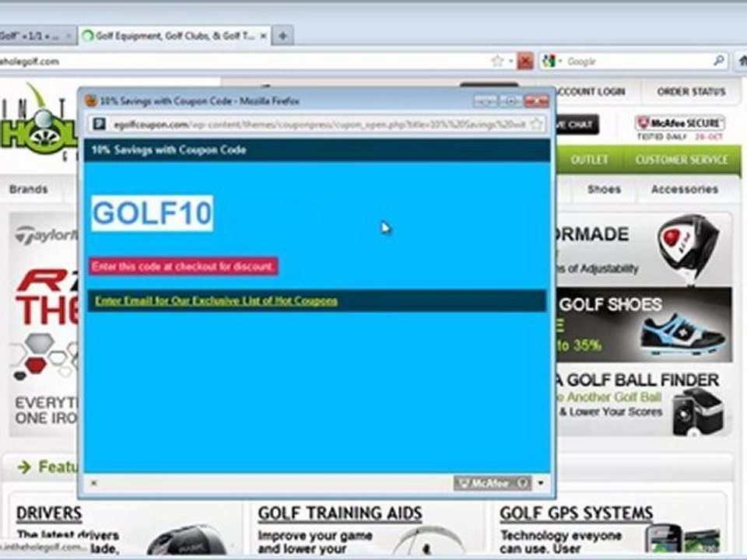Open the Accessories category
This screenshot has height=560, width=747.
[685, 189]
